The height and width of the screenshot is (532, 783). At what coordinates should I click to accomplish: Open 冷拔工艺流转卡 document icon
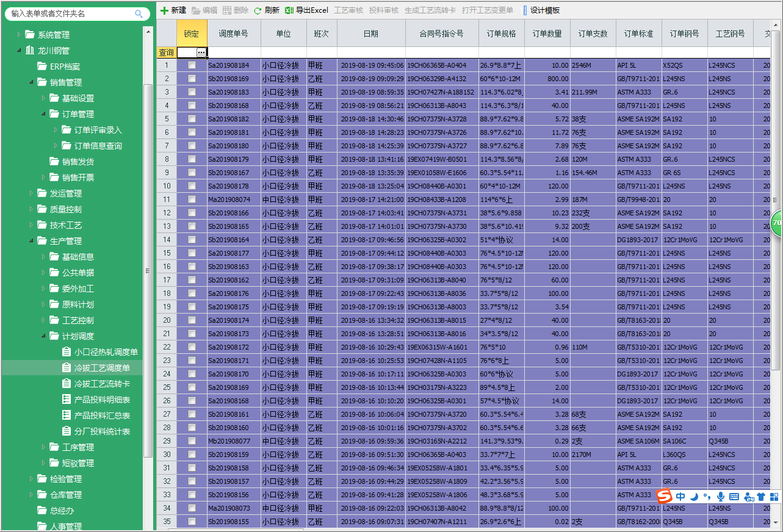tap(67, 384)
